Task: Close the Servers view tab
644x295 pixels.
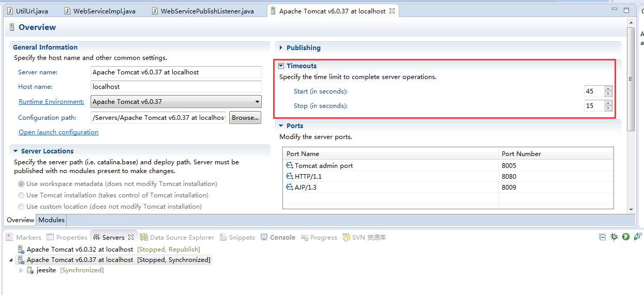Action: 131,238
